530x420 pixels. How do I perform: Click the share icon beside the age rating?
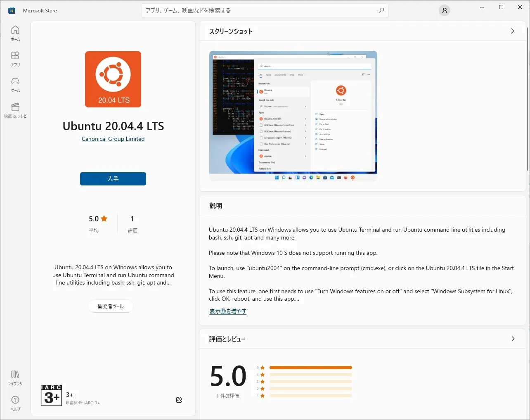pos(179,400)
